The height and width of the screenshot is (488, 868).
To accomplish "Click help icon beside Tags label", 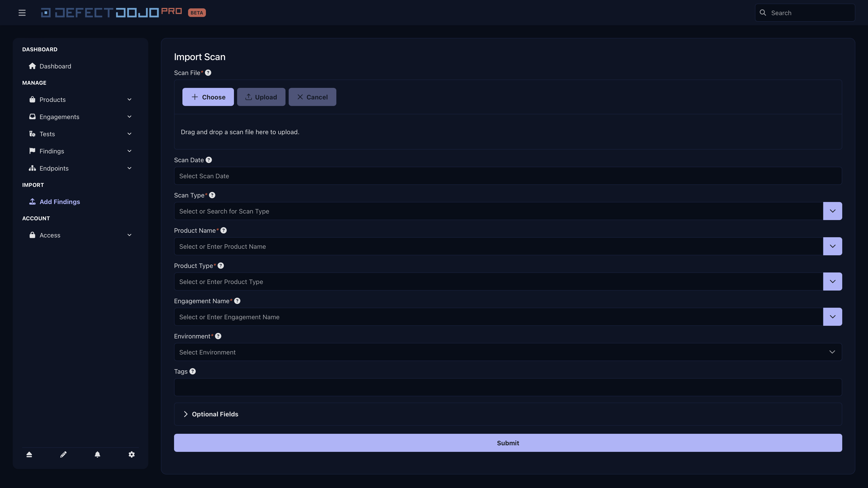I will [x=192, y=371].
